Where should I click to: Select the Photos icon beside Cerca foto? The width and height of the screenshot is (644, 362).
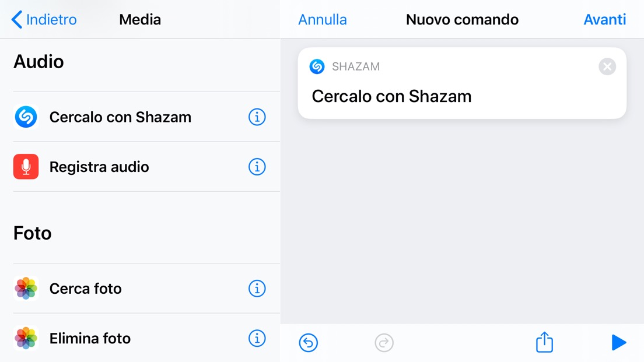pos(25,289)
